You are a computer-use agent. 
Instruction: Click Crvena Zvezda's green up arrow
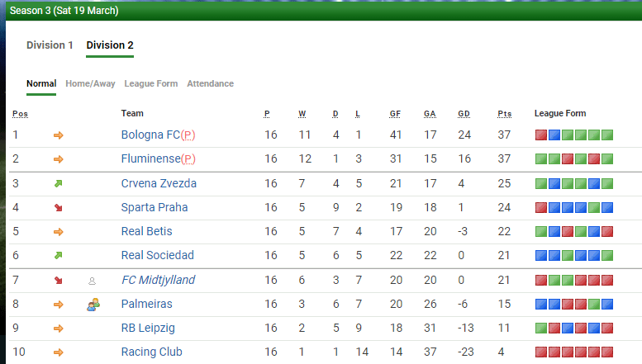tap(59, 183)
